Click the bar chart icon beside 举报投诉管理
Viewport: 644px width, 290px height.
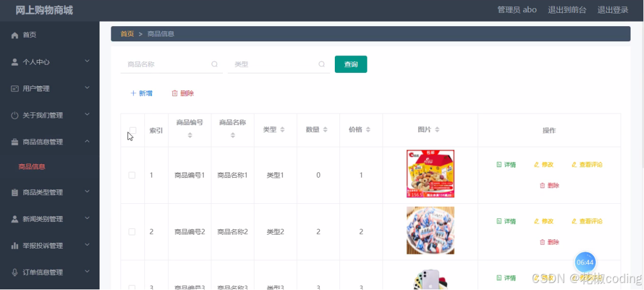click(x=15, y=246)
